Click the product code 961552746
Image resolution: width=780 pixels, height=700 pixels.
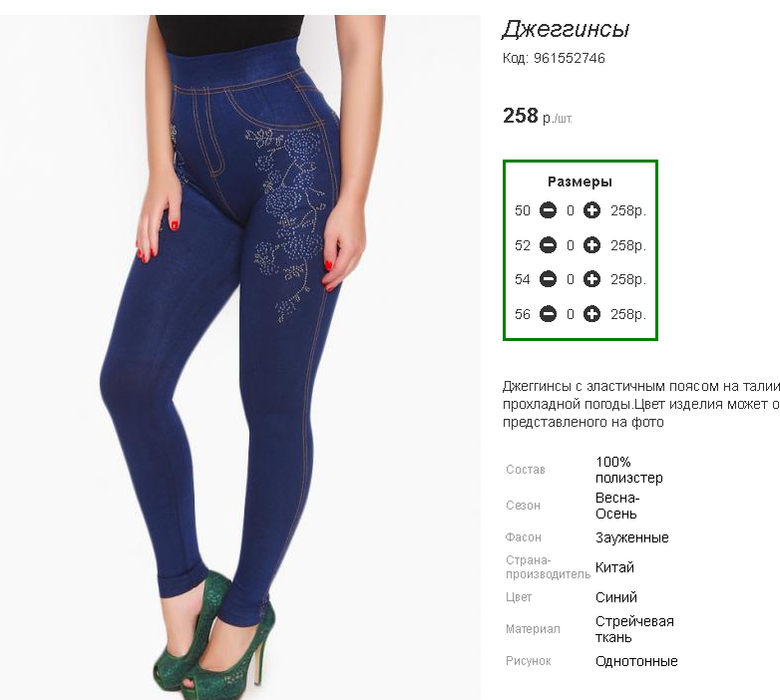point(554,58)
